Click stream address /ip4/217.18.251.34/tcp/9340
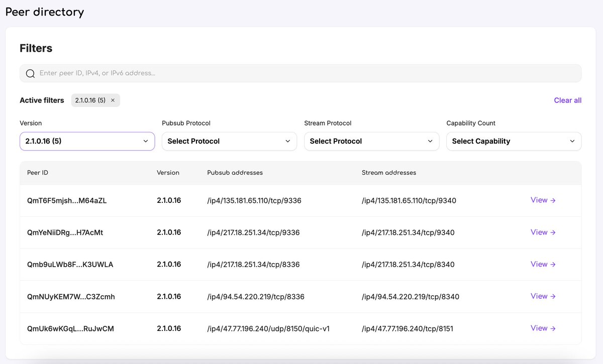The width and height of the screenshot is (603, 364). point(408,232)
